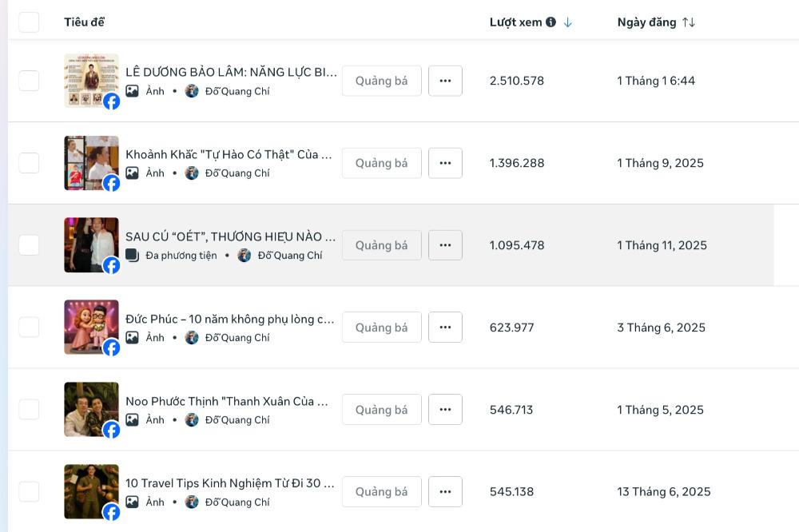Open three-dot menu for LÊ DƯƠNG BẢO LÂM post
The width and height of the screenshot is (799, 532).
click(x=445, y=81)
